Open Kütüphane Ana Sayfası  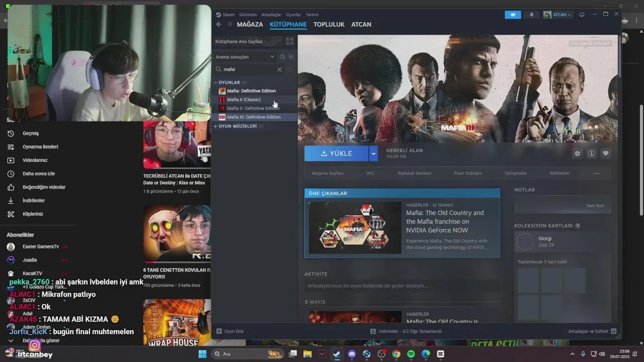[239, 41]
